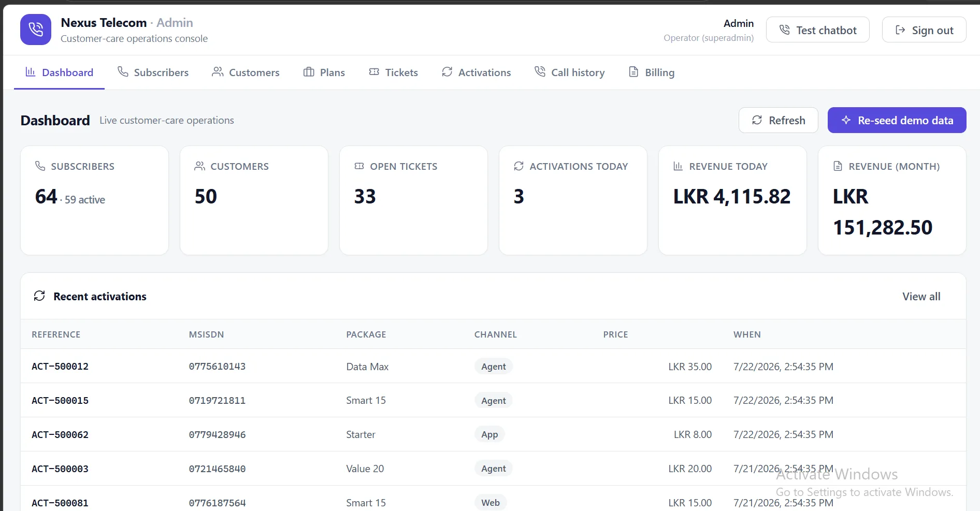Click View all recent activations link

point(921,297)
